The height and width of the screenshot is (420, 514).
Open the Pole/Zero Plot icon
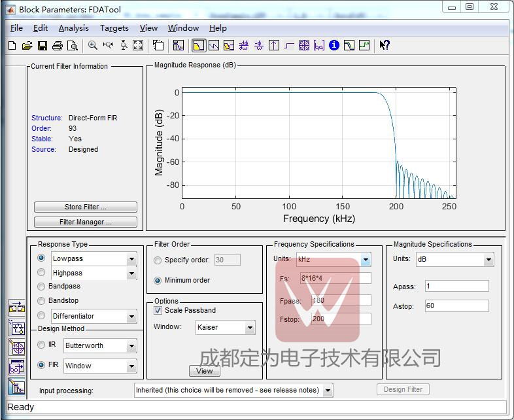pos(304,45)
